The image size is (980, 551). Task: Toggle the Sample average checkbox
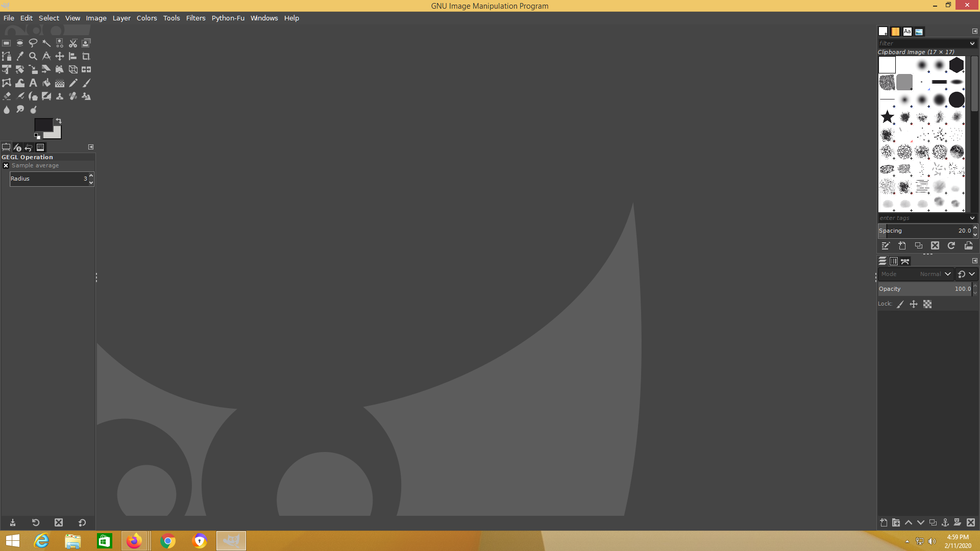tap(6, 166)
